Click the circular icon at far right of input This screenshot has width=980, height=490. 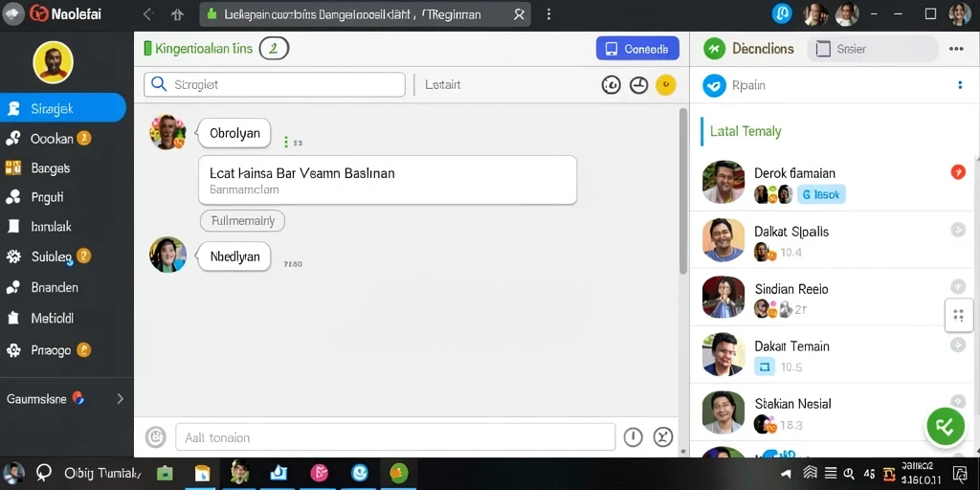pyautogui.click(x=662, y=436)
